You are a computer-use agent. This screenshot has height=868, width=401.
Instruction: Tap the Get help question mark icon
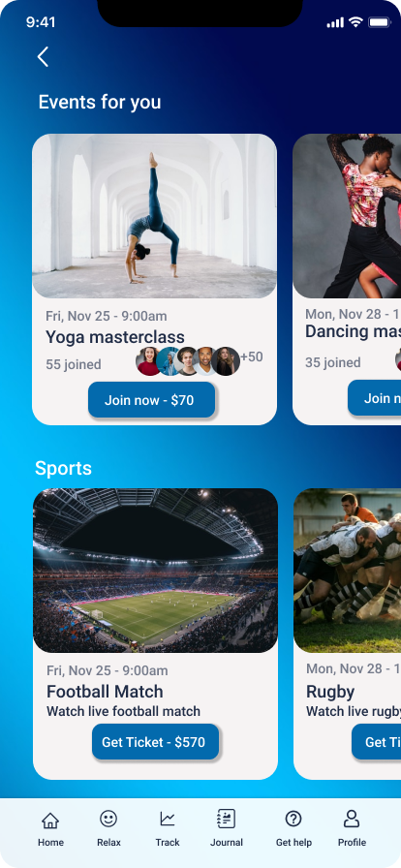(293, 819)
